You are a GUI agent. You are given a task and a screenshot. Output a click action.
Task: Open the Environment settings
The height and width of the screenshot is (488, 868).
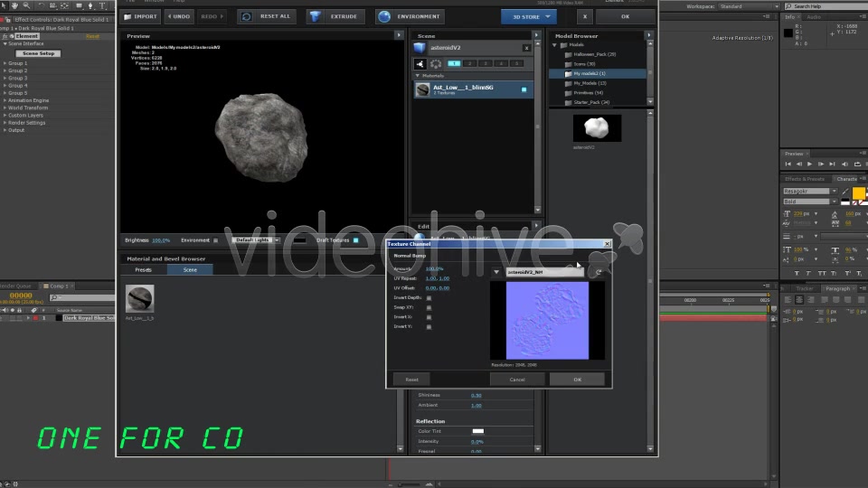[409, 16]
